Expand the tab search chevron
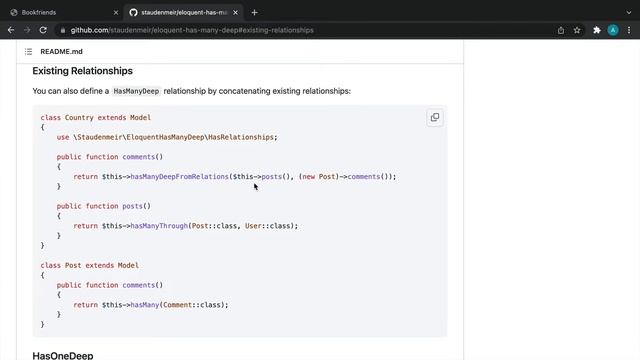This screenshot has width=640, height=360. (x=629, y=13)
